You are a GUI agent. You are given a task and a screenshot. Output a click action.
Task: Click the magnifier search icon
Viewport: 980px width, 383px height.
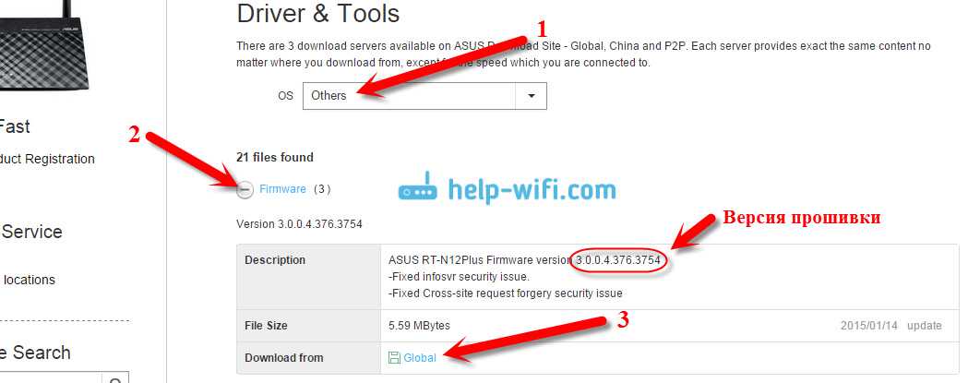pyautogui.click(x=115, y=379)
